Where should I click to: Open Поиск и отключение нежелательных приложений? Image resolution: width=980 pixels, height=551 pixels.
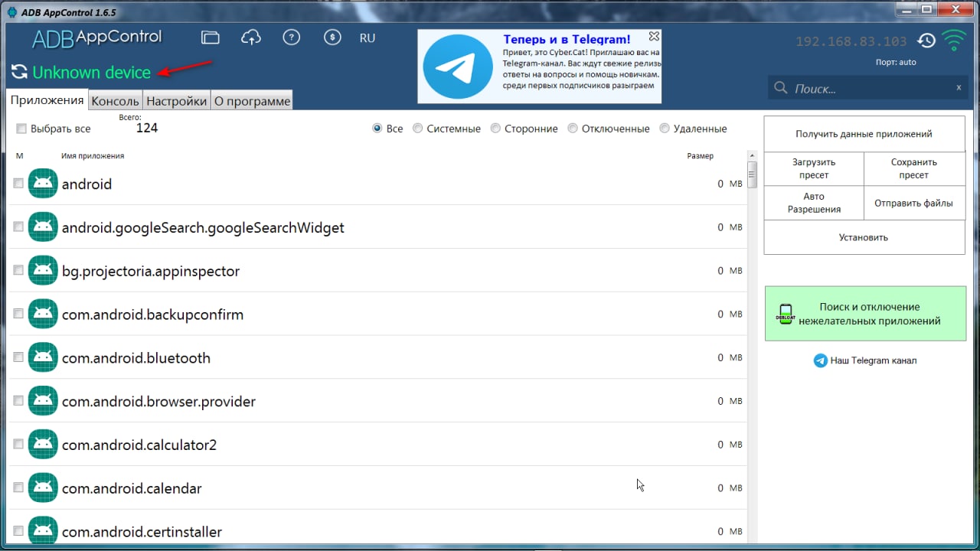tap(865, 314)
